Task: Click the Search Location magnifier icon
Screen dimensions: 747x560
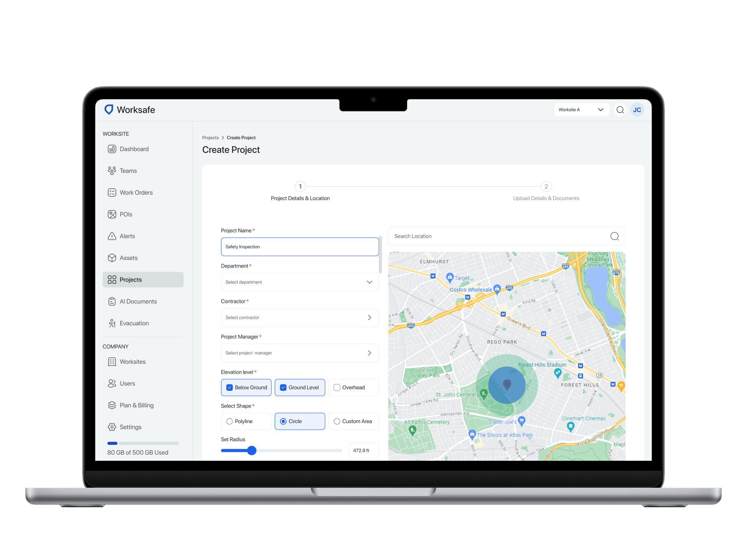Action: (615, 236)
